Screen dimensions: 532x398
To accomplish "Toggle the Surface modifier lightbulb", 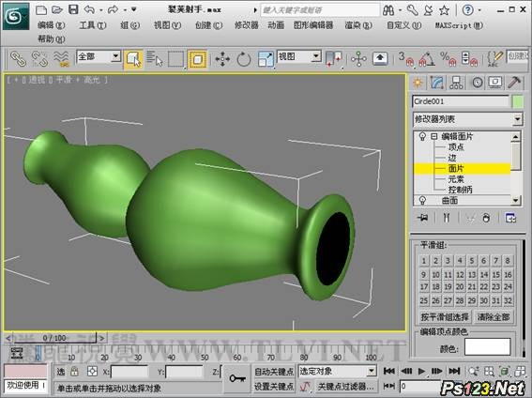I will coord(422,200).
